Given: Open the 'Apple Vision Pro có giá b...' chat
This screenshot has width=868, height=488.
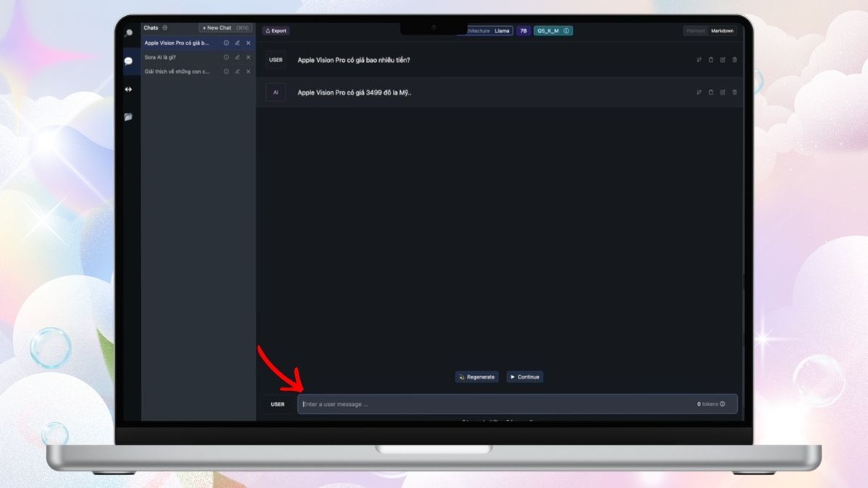Looking at the screenshot, I should (176, 43).
